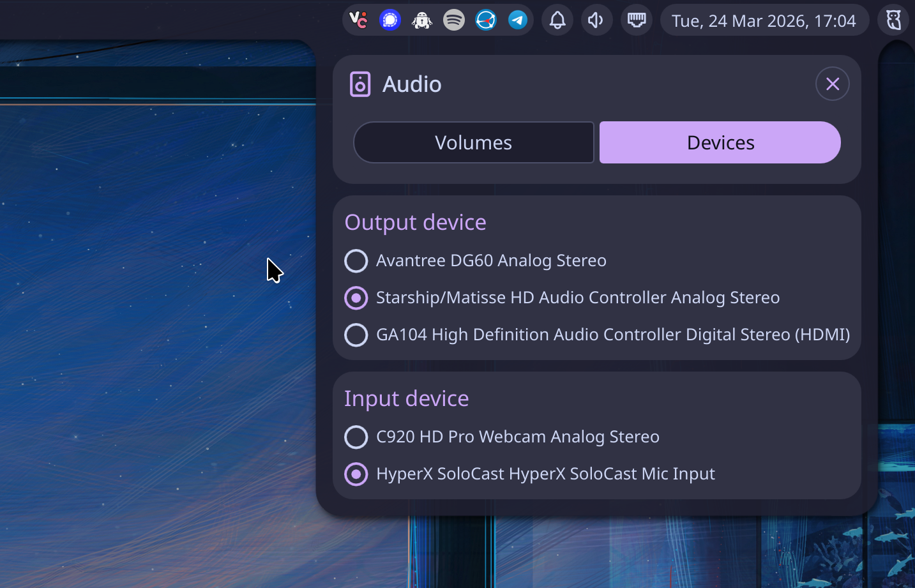Select HyperX SoloCast Mic Input
The image size is (915, 588).
click(356, 474)
